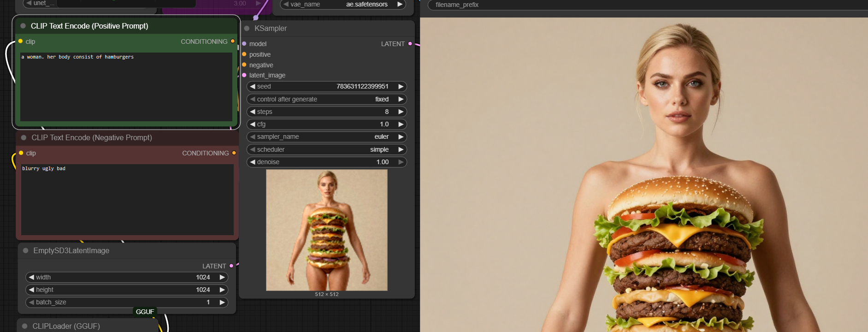Increase width using the right arrow
868x332 pixels.
tap(222, 277)
